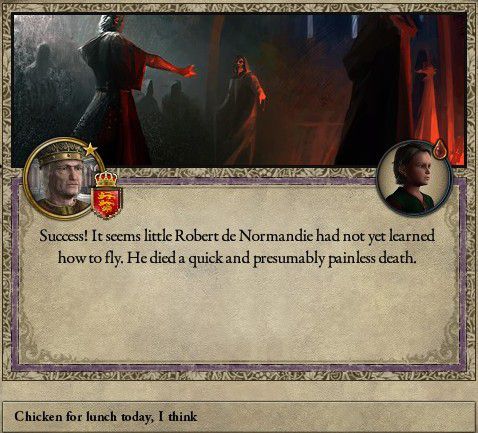Click the blood drop death icon
The image size is (478, 433).
[440, 149]
